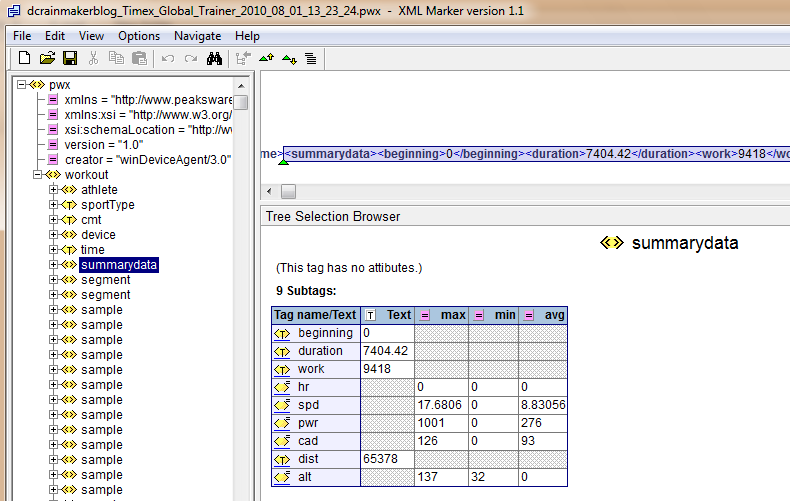790x501 pixels.
Task: Open the Navigate menu
Action: coord(198,36)
